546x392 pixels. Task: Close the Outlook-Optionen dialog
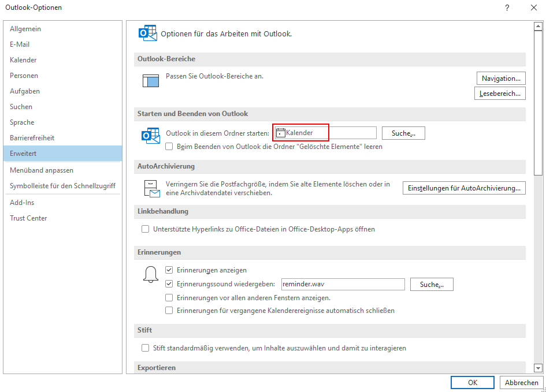(x=533, y=8)
